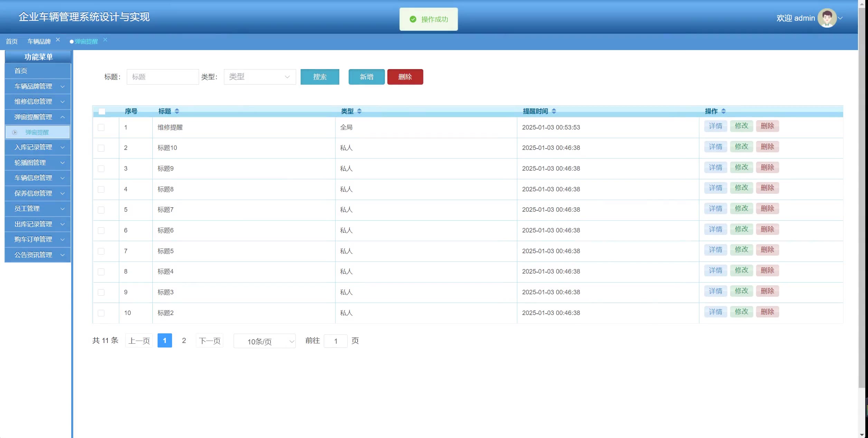Open the 首页 tab in the tab bar
This screenshot has width=868, height=438.
(12, 41)
